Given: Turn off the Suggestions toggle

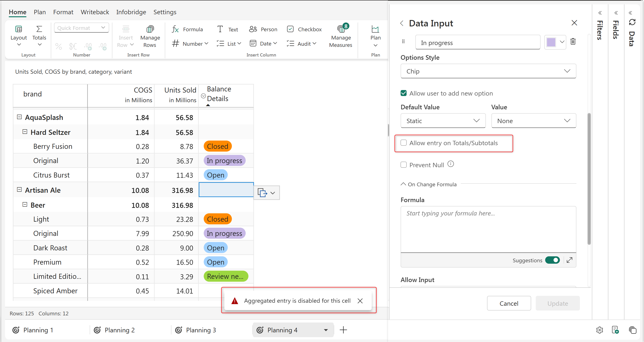Looking at the screenshot, I should (x=553, y=260).
